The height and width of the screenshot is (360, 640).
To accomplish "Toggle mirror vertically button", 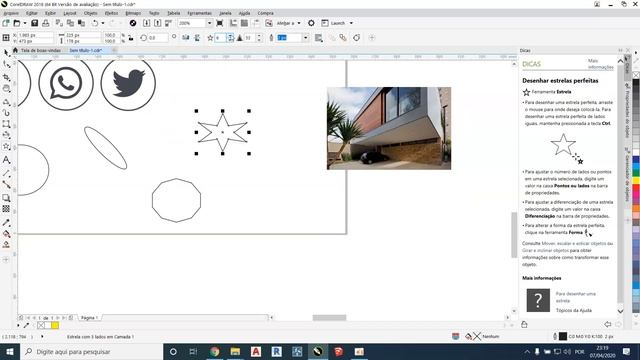I will point(197,38).
